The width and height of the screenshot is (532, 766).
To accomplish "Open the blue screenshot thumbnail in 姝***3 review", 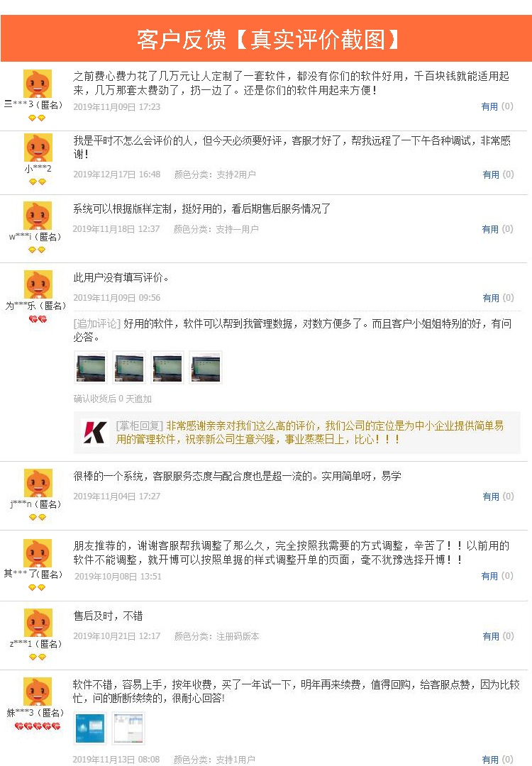I will [90, 728].
